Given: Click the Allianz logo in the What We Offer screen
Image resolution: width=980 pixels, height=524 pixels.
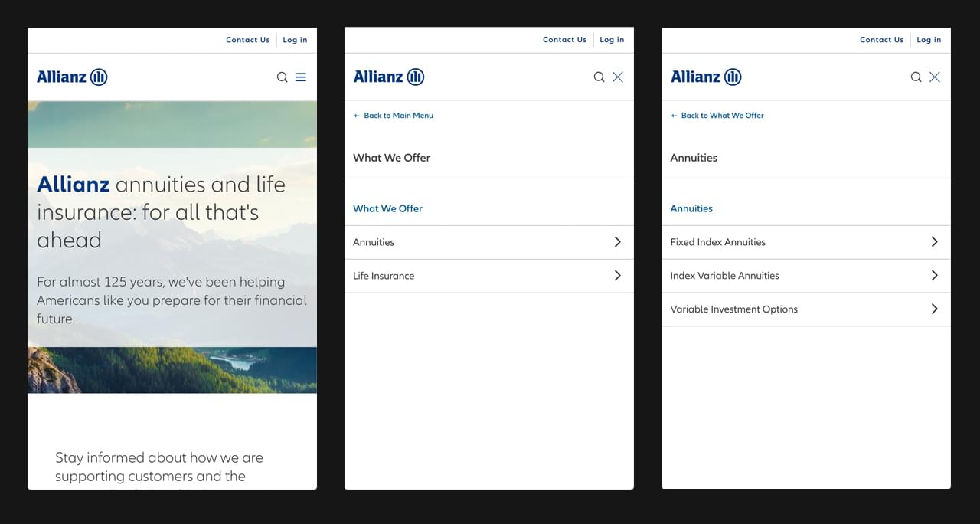Looking at the screenshot, I should pyautogui.click(x=389, y=77).
